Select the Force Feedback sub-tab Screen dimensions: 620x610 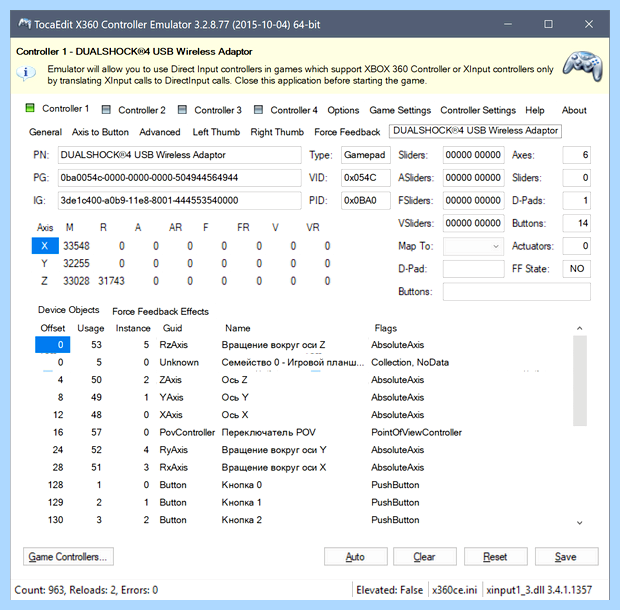point(347,132)
